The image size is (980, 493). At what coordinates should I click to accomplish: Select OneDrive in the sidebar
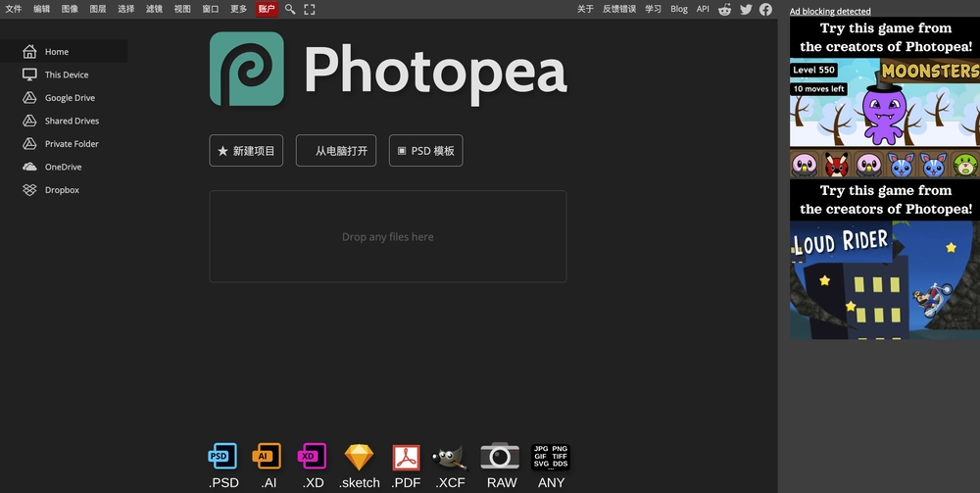[x=64, y=167]
